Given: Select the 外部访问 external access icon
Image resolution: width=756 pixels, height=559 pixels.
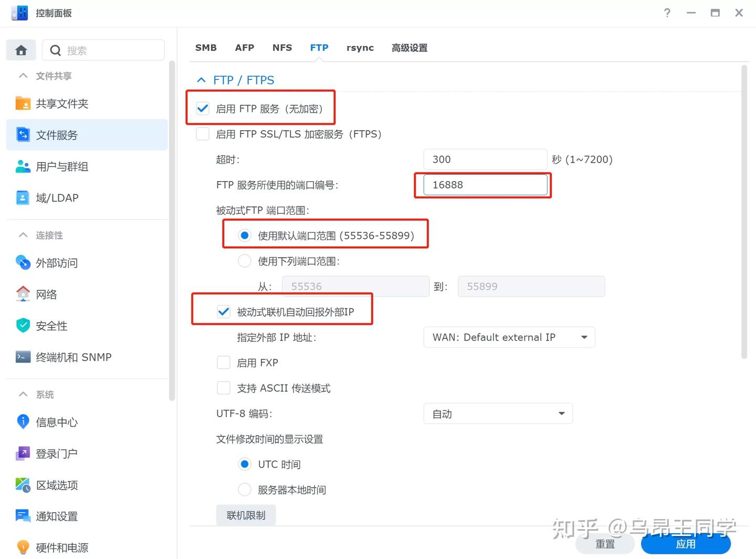Looking at the screenshot, I should pyautogui.click(x=23, y=262).
